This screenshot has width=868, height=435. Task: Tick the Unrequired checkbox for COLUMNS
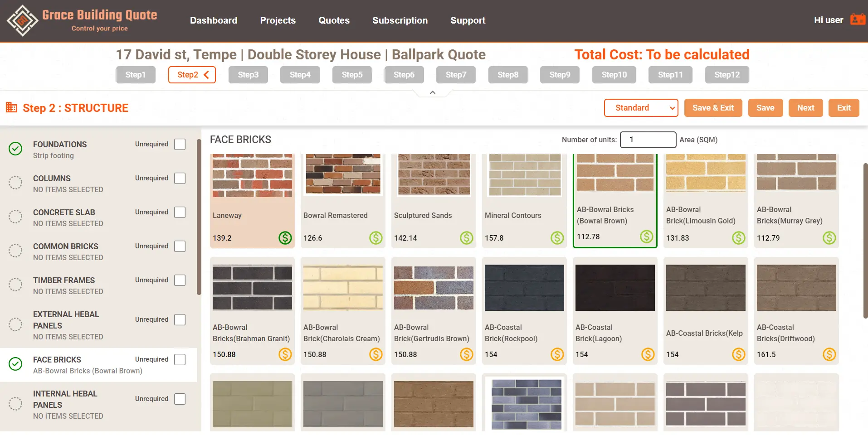coord(180,178)
